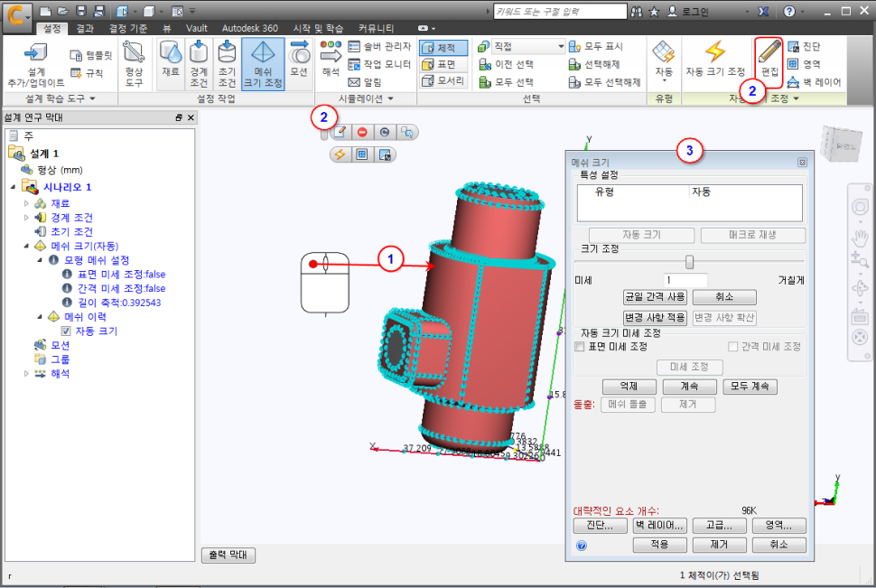Screen dimensions: 876x588
Task: Select the 초기 조건 ribbon tool
Action: (227, 64)
